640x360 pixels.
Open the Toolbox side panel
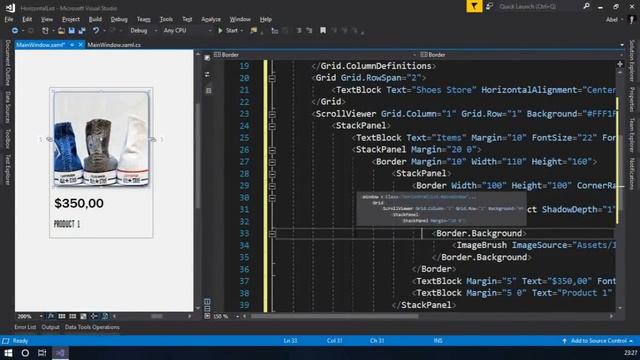coord(7,139)
